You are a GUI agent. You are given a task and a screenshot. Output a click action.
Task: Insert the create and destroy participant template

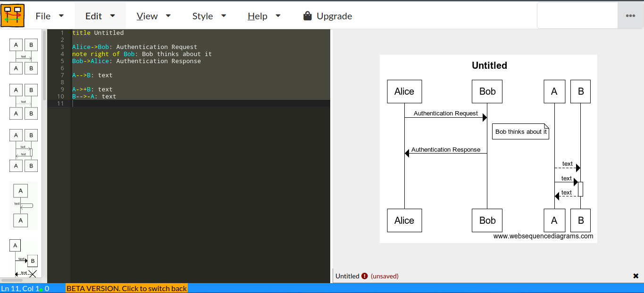pyautogui.click(x=24, y=258)
